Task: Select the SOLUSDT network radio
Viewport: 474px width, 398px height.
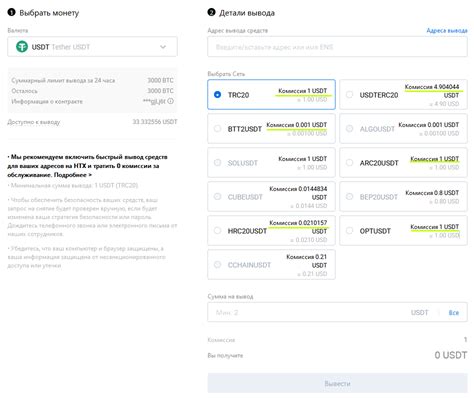Action: (x=217, y=163)
